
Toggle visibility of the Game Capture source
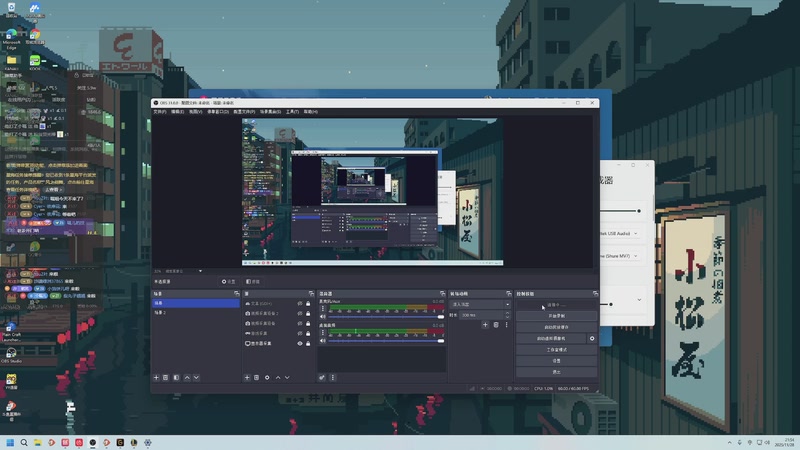[x=300, y=333]
